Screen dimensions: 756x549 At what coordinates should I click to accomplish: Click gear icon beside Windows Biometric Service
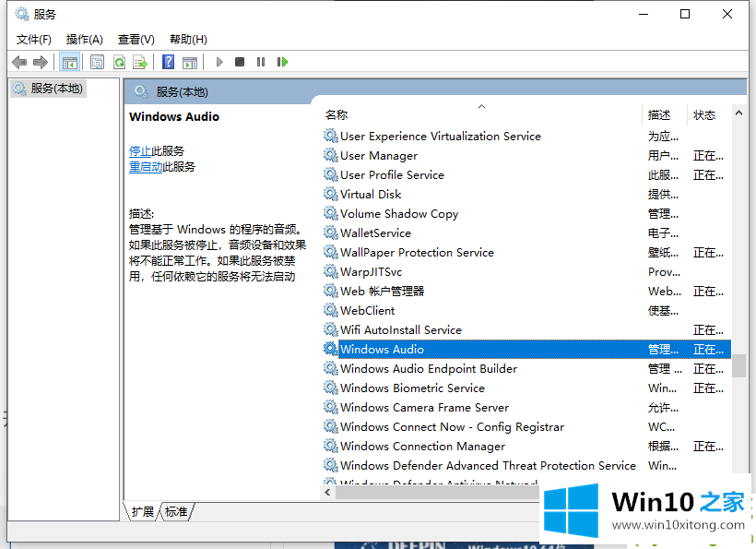[x=331, y=388]
